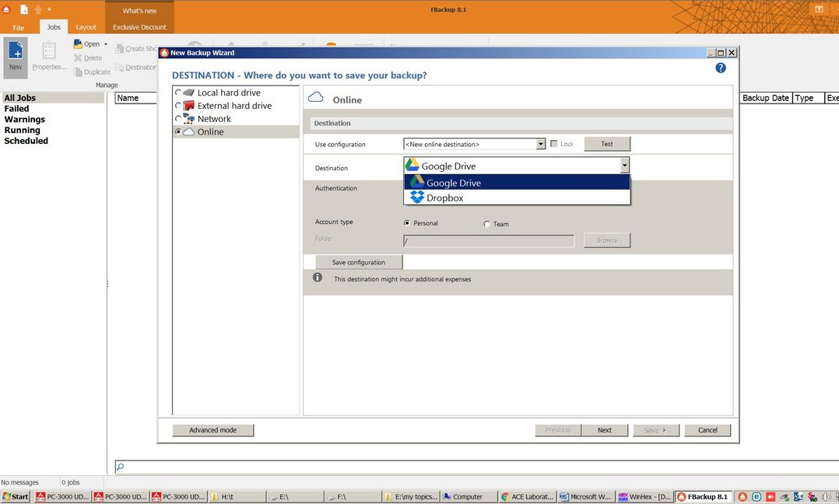Open the Save button split arrow

(x=664, y=430)
